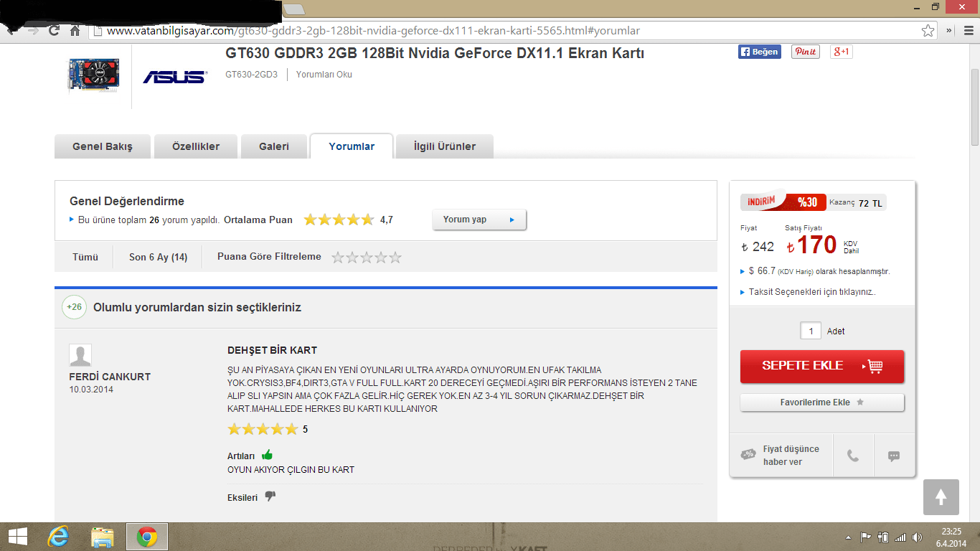Viewport: 980px width, 551px height.
Task: Set rating filter to the third star
Action: [367, 257]
